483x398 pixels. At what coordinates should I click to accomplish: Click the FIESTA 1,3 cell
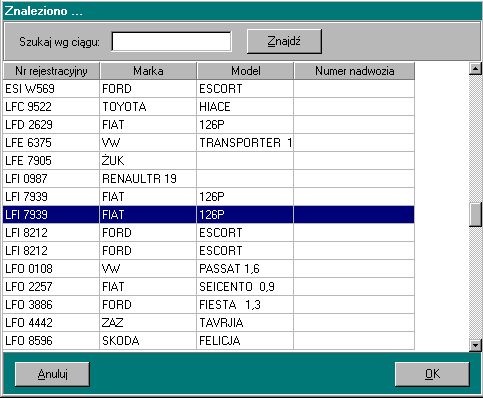[x=245, y=305]
